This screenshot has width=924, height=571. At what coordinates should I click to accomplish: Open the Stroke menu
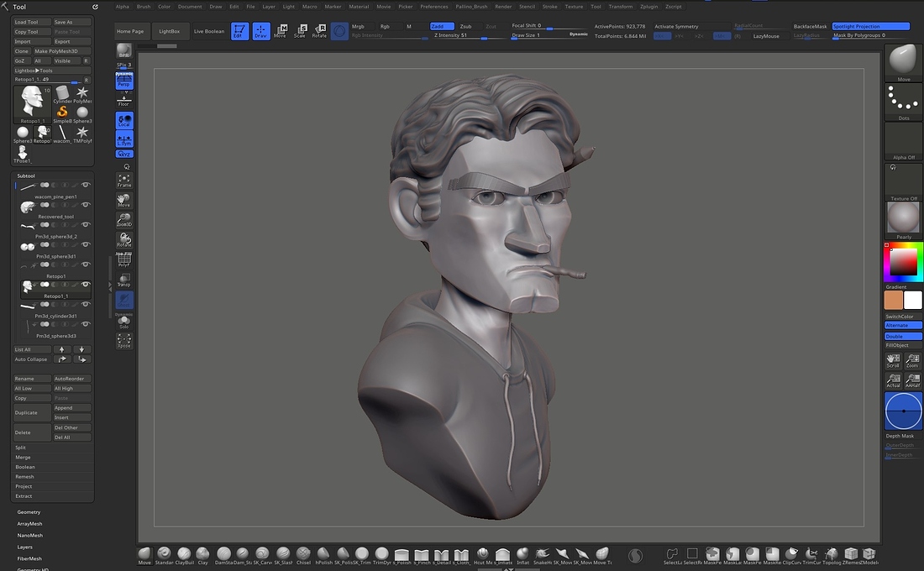pos(550,7)
